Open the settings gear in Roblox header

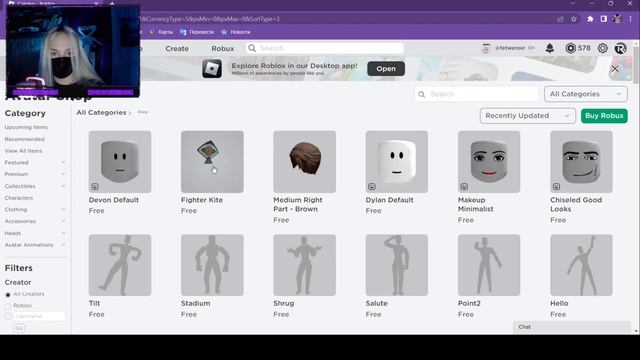tap(602, 48)
